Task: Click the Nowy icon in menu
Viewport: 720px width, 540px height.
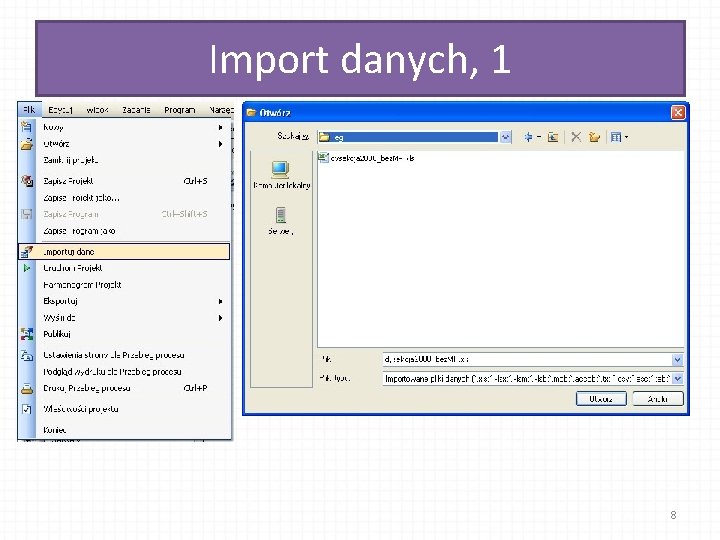Action: click(x=27, y=127)
